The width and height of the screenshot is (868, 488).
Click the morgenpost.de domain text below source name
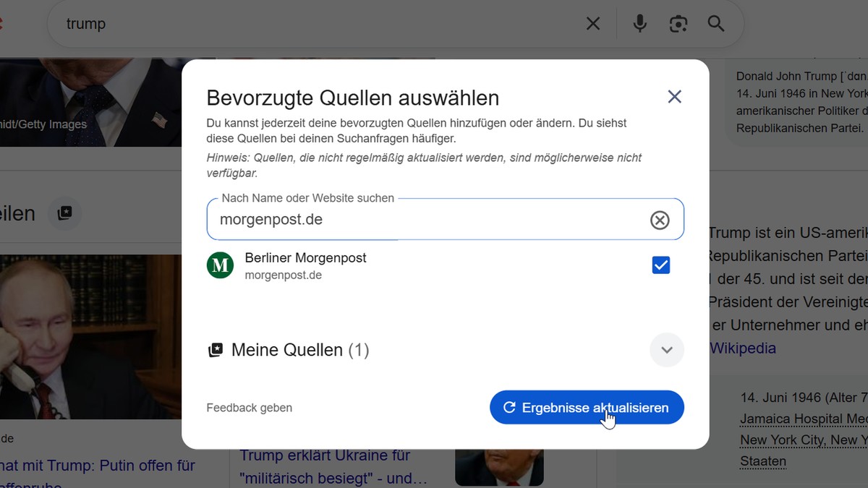coord(284,275)
